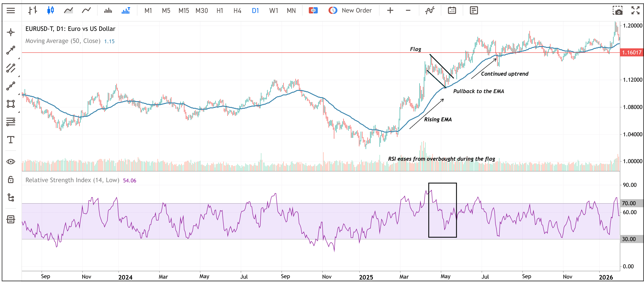The image size is (644, 282).
Task: Open the hamburger main menu
Action: point(11,11)
